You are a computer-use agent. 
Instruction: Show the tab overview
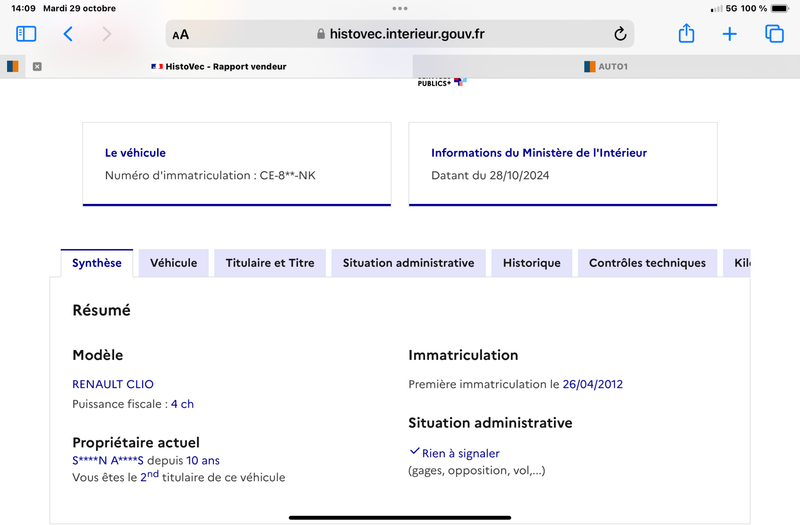pos(774,34)
